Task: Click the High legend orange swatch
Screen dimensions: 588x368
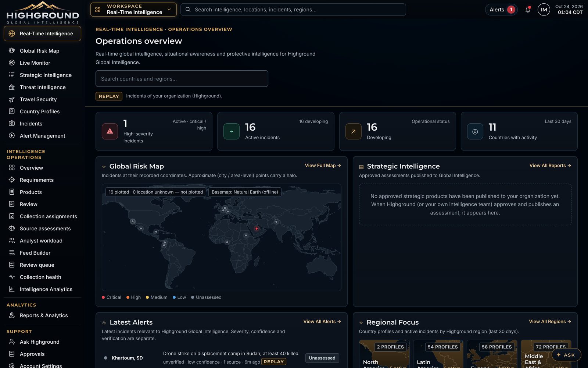Action: (128, 297)
